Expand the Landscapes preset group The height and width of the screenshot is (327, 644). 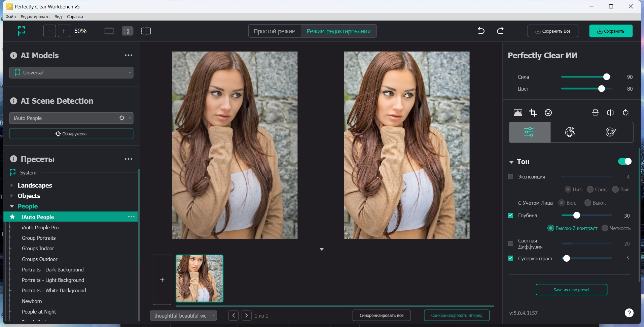pyautogui.click(x=12, y=185)
